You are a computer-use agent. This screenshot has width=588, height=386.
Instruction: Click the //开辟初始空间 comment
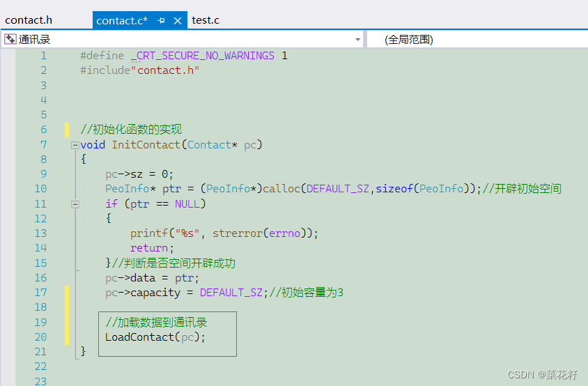522,188
